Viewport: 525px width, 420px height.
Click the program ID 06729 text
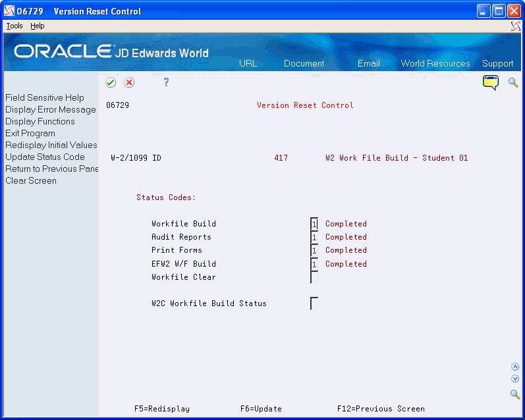coord(117,105)
